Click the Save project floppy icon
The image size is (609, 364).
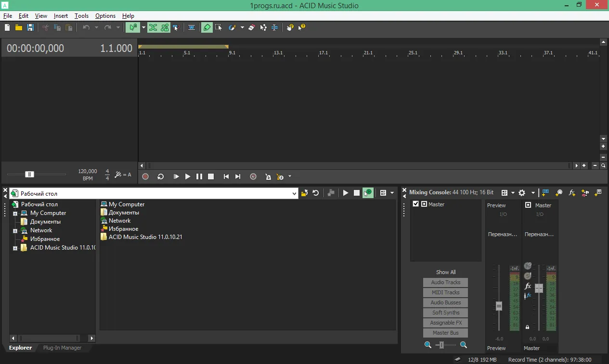(30, 27)
